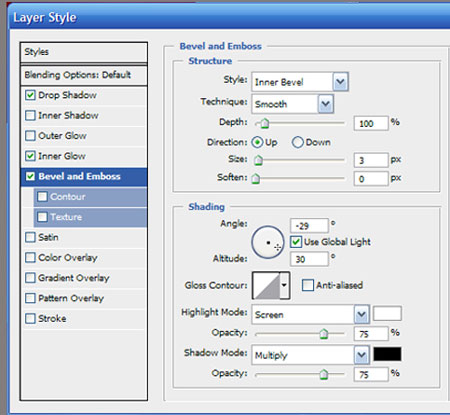Enable the Anti-aliased checkbox
Image resolution: width=450 pixels, height=415 pixels.
308,285
